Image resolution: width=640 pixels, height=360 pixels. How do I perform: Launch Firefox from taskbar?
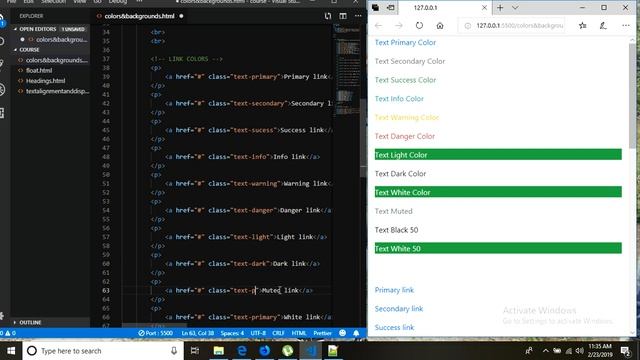tap(264, 351)
